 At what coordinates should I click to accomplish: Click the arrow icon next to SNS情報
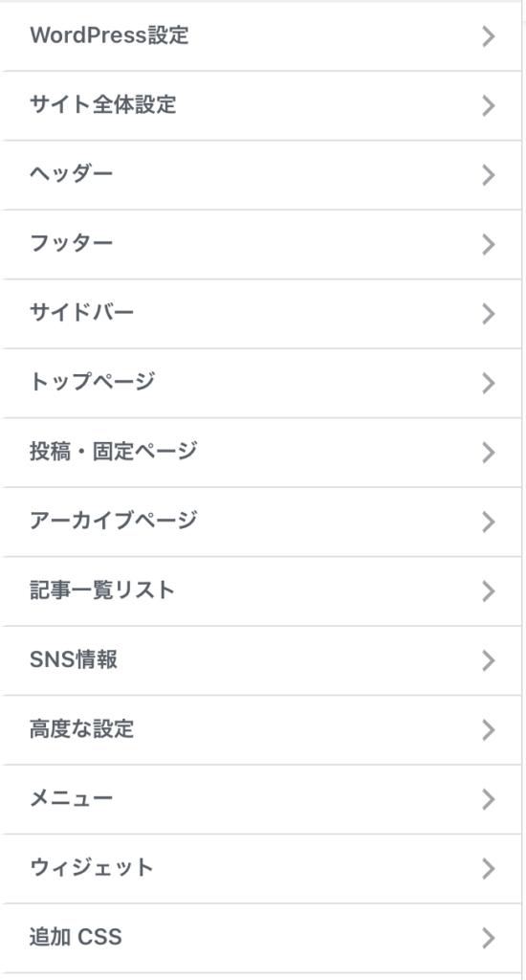coord(489,660)
